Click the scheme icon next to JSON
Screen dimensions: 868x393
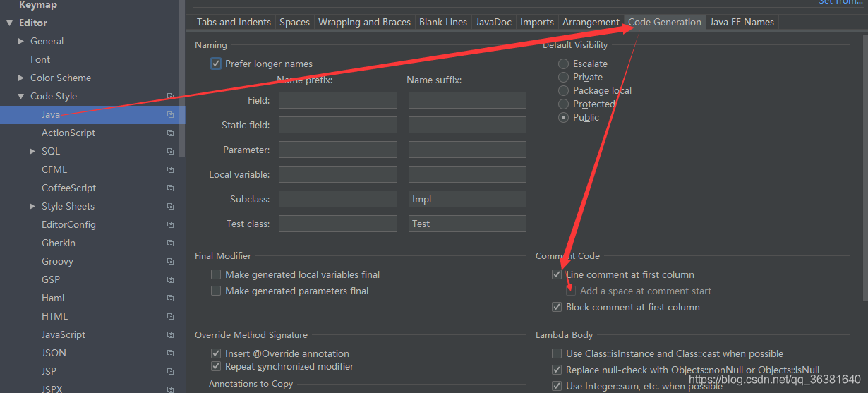[x=170, y=353]
